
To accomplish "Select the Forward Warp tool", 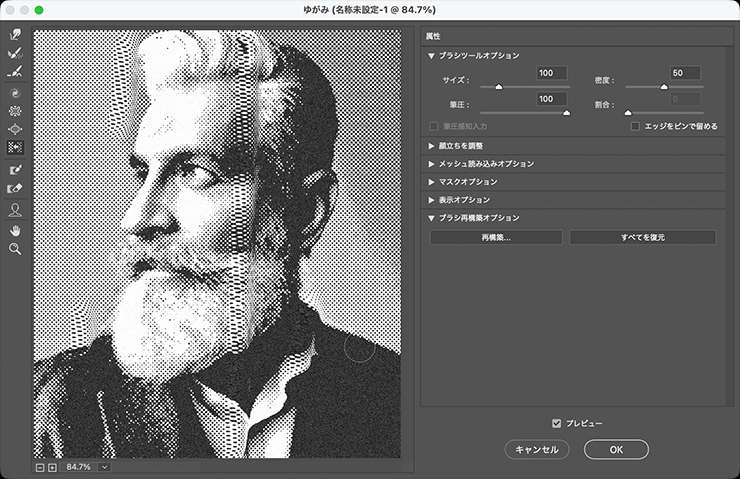I will click(15, 35).
